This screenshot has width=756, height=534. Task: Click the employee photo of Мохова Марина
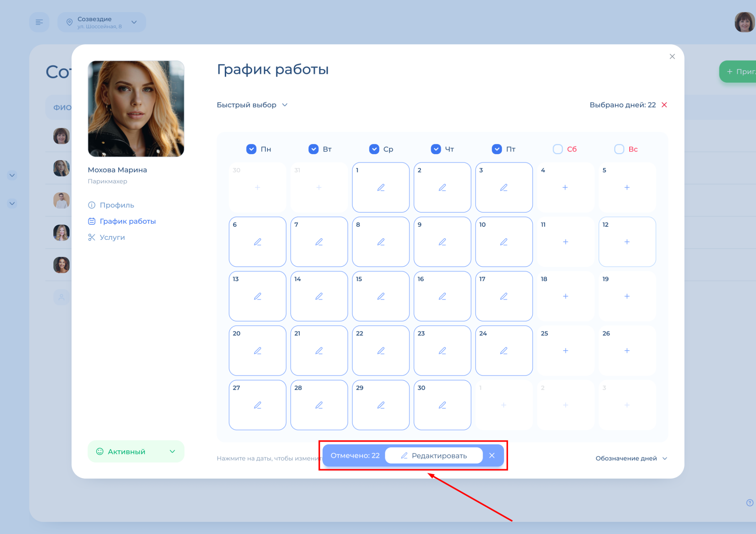(136, 109)
